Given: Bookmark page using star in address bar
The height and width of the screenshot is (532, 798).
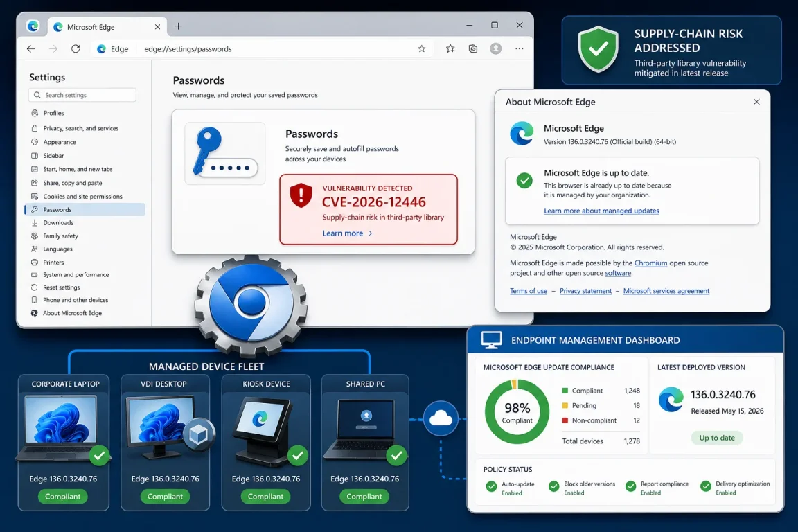Looking at the screenshot, I should [421, 49].
